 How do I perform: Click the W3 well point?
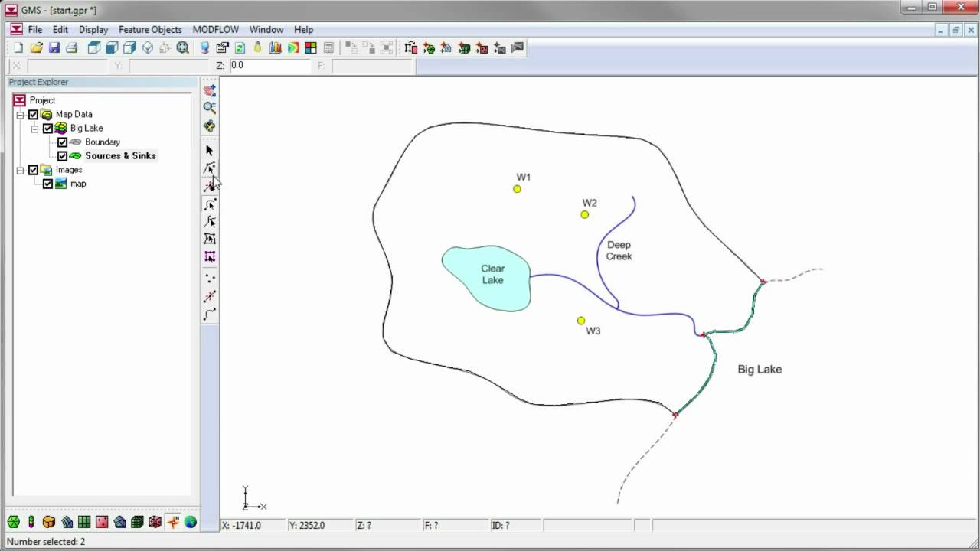click(581, 321)
